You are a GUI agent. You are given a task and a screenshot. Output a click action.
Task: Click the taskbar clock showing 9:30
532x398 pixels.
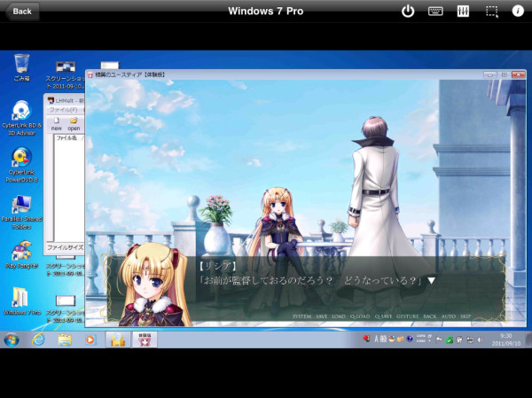[506, 339]
